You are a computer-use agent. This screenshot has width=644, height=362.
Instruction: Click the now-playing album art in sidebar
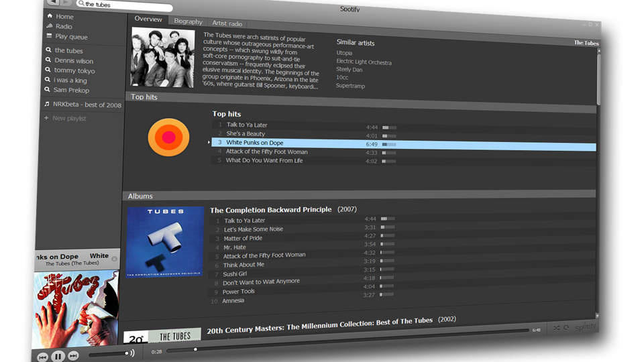76,308
